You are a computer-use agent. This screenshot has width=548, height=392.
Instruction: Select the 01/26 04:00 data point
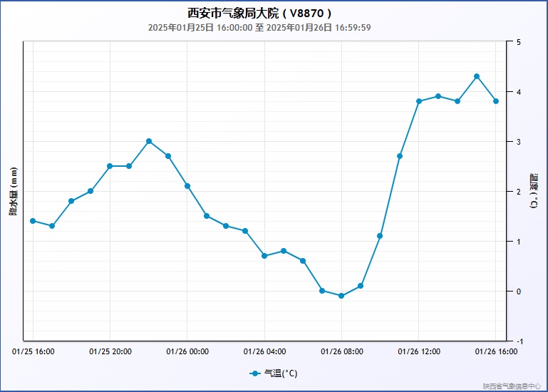(264, 256)
